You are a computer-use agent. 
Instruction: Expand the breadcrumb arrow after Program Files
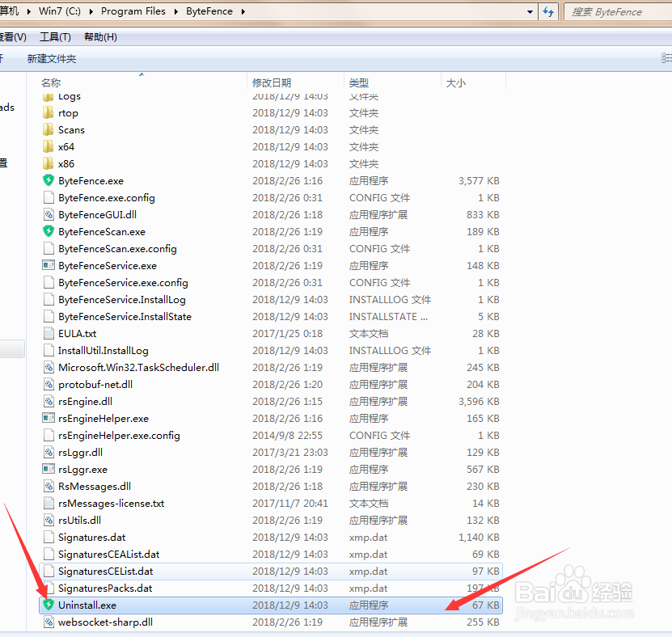(x=175, y=11)
